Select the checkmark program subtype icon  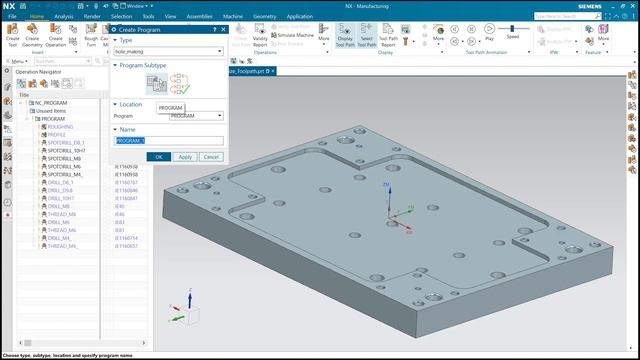point(180,84)
